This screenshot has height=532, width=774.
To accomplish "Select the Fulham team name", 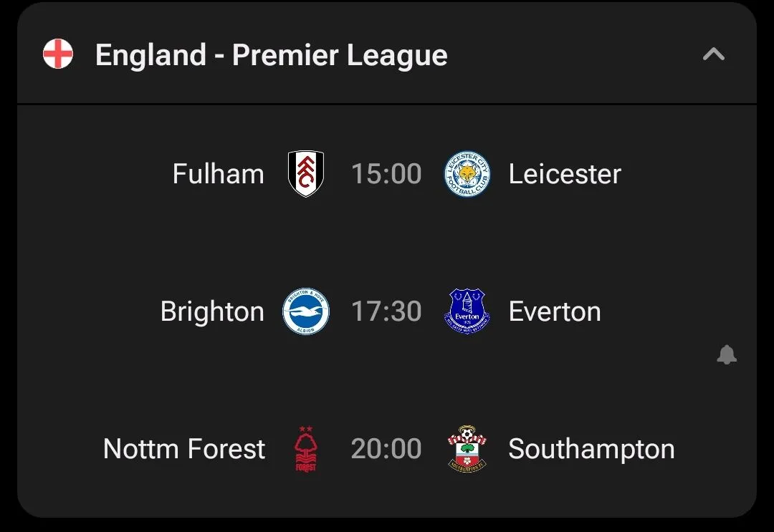I will pos(219,174).
